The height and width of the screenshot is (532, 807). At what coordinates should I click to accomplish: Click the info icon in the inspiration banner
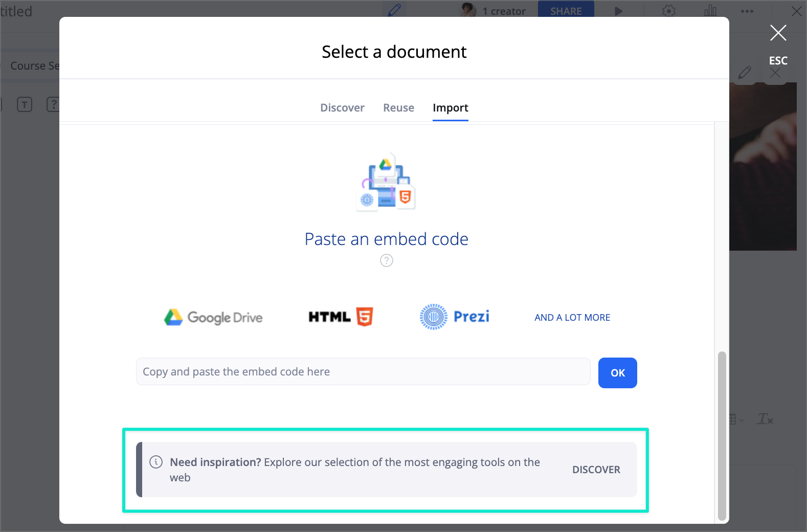(x=156, y=462)
